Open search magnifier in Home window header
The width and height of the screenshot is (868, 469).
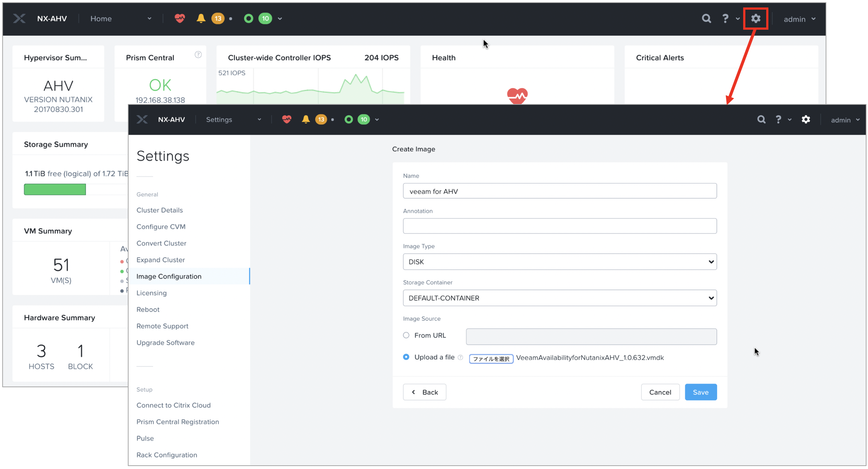coord(706,19)
